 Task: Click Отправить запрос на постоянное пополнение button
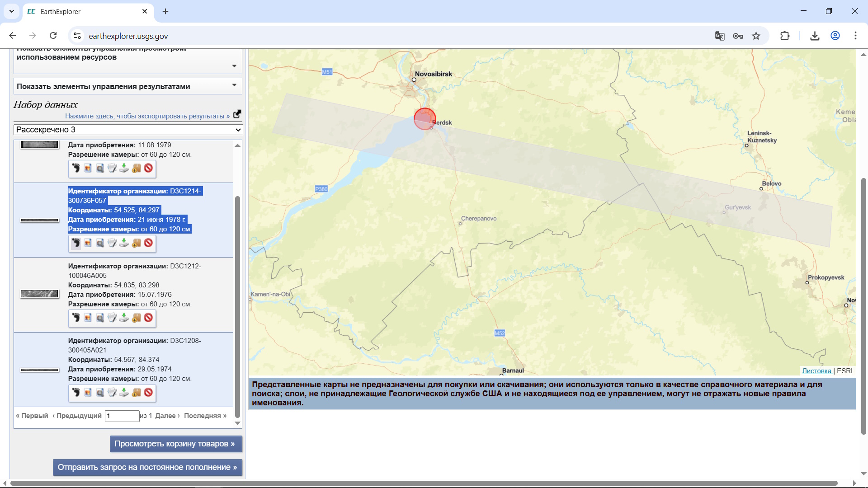(147, 467)
